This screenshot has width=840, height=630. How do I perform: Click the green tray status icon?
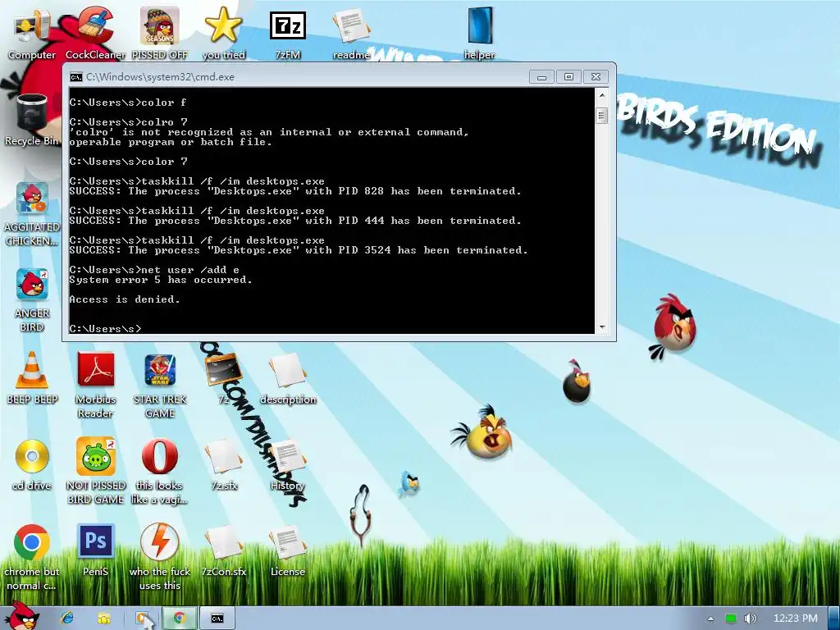[731, 619]
